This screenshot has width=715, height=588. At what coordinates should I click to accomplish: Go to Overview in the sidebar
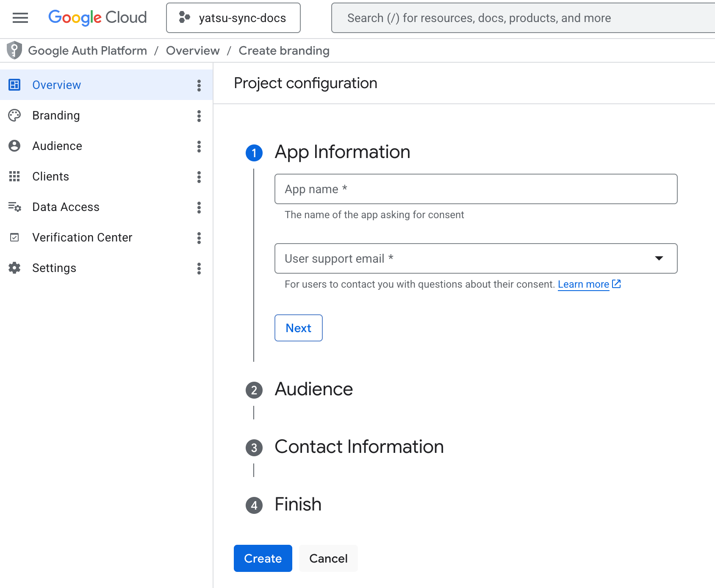pyautogui.click(x=57, y=85)
